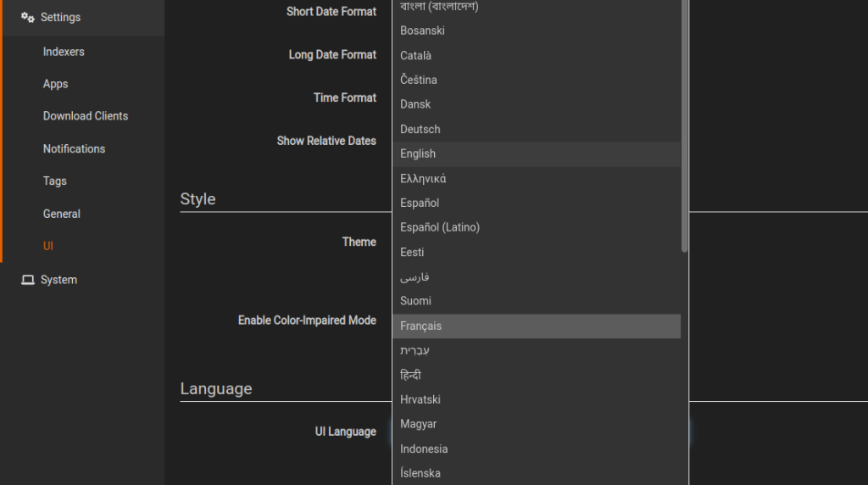Select Deutsch in the dropdown list
The height and width of the screenshot is (485, 868).
click(x=536, y=129)
